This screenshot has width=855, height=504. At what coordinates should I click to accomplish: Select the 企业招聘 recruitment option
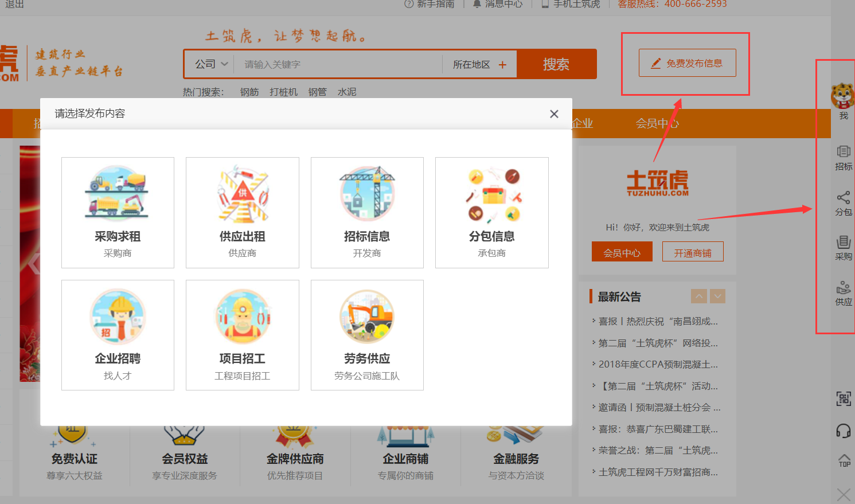coord(118,335)
